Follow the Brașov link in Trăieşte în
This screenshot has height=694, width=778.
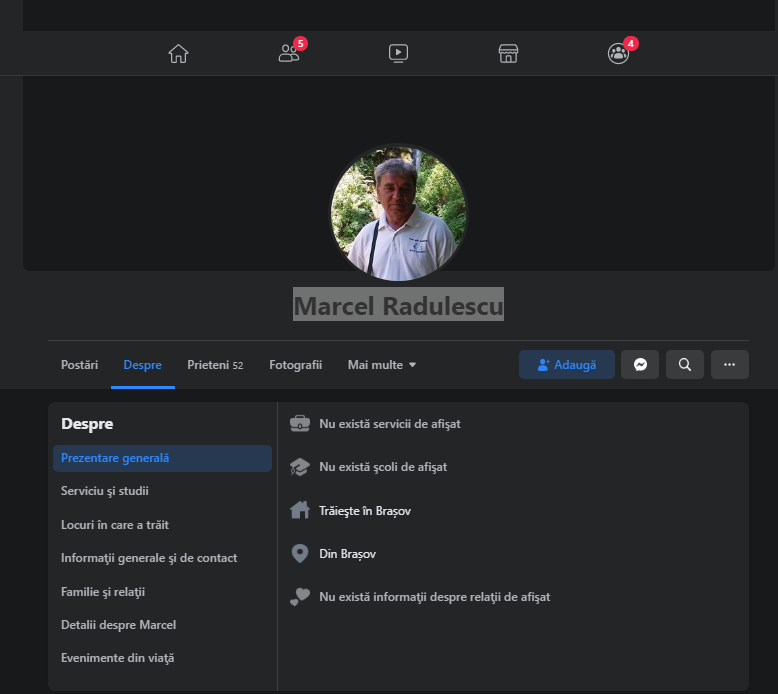393,511
